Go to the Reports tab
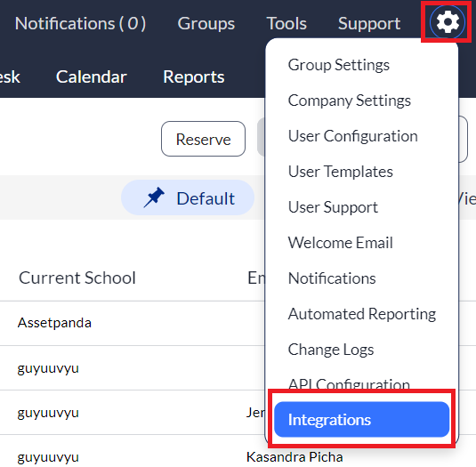 click(x=194, y=76)
